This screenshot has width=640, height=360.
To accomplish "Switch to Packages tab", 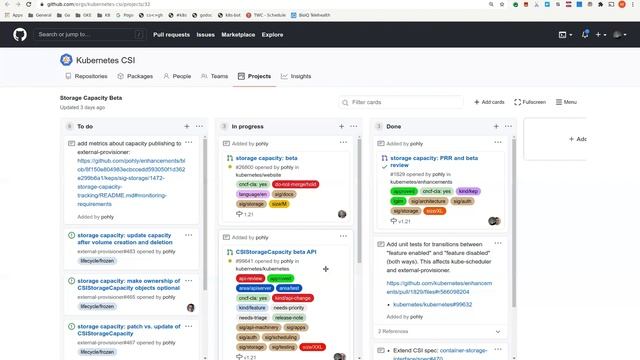I will click(135, 76).
